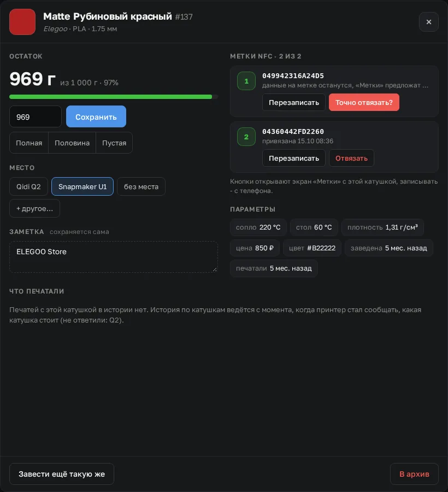Set spool to Пустая
Screen dimensions: 448x492
[114, 143]
